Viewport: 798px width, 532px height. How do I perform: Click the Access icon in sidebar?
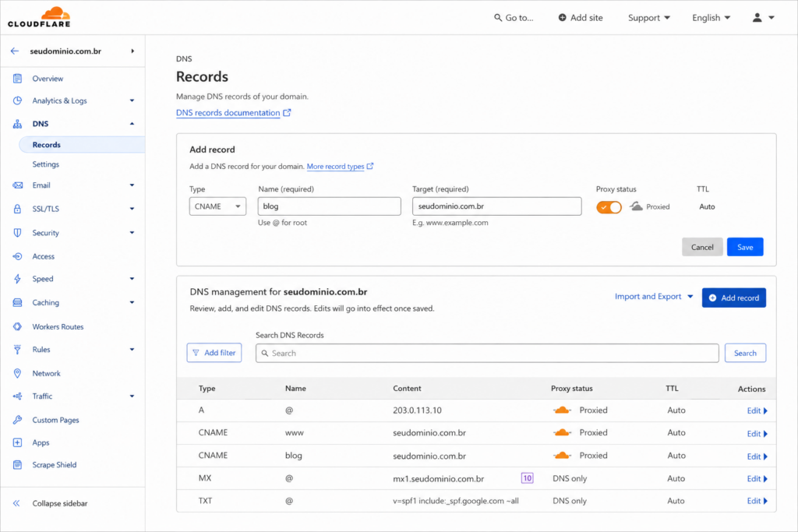(17, 256)
